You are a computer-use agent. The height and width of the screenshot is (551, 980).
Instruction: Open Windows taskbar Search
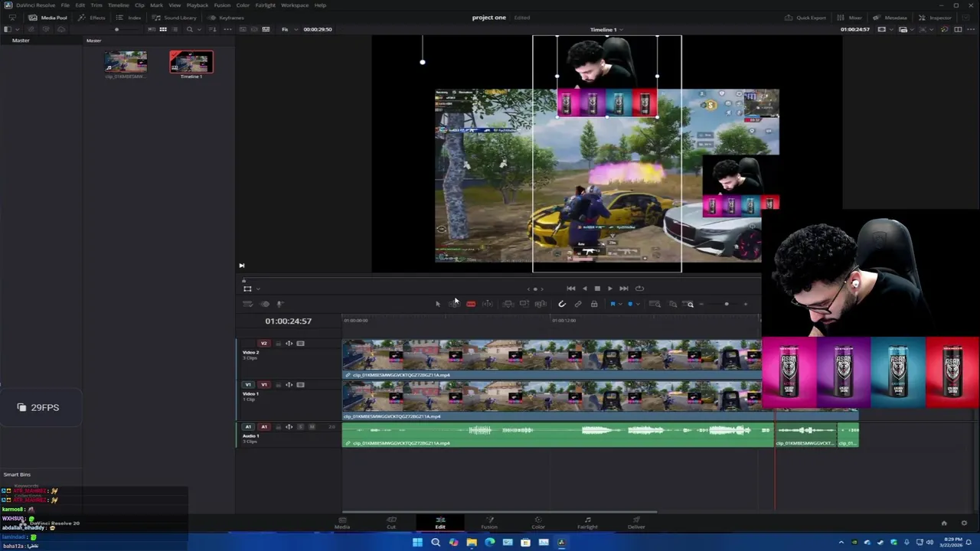436,543
